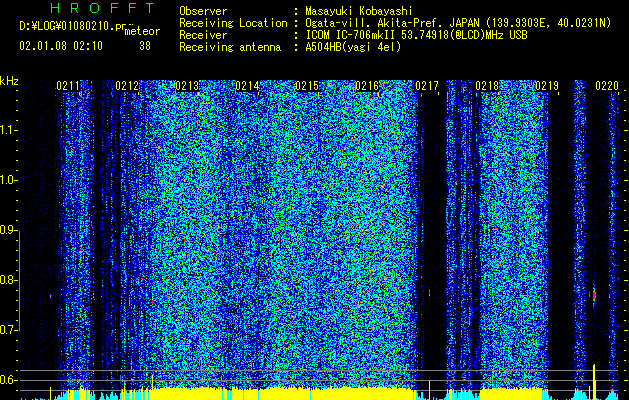This screenshot has height=400, width=629.
Task: Click the 0214 time marker
Action: click(247, 86)
